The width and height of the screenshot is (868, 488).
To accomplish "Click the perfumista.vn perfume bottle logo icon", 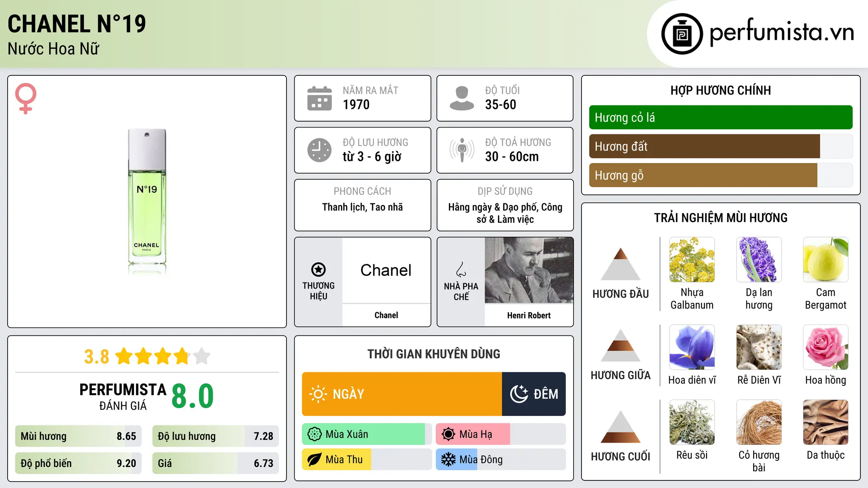I will 682,34.
